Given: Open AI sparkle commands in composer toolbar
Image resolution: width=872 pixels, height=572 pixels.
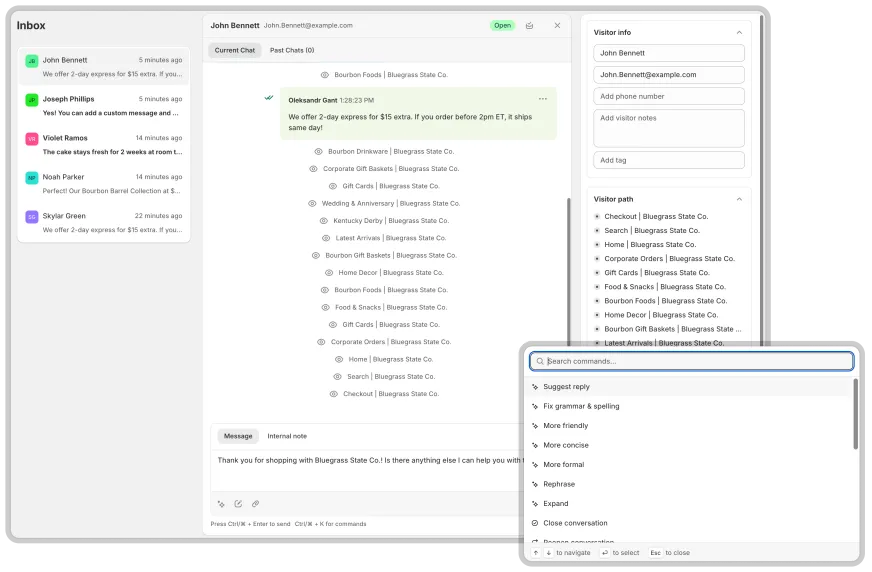Looking at the screenshot, I should [221, 504].
